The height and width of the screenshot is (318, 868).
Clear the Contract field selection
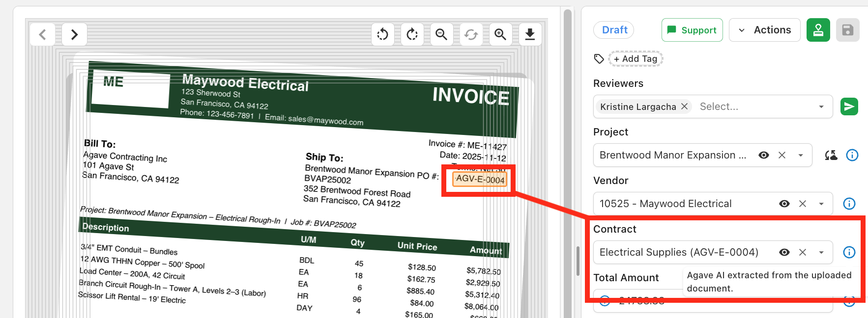coord(803,252)
